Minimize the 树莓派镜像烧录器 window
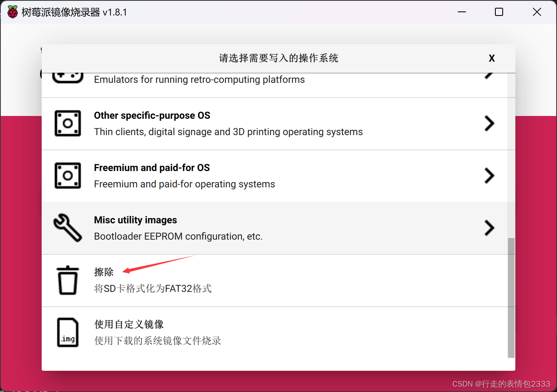 [x=462, y=12]
